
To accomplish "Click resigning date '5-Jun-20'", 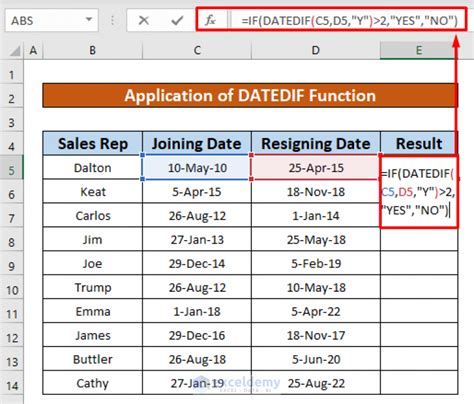I will click(x=316, y=359).
